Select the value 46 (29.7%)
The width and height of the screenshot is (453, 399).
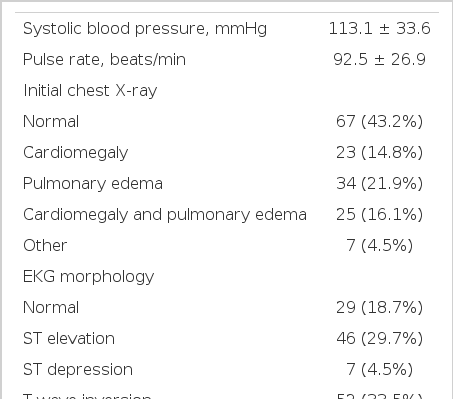pos(379,338)
